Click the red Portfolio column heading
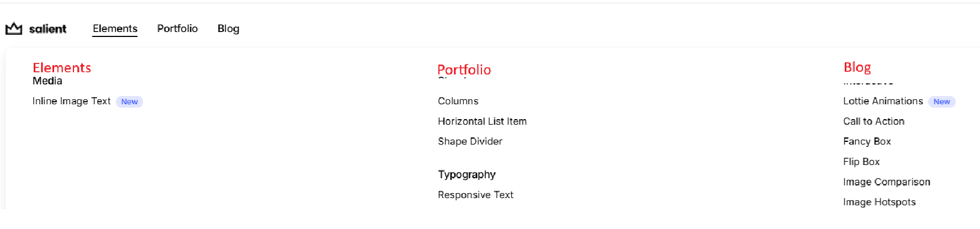The width and height of the screenshot is (980, 229). pos(464,70)
